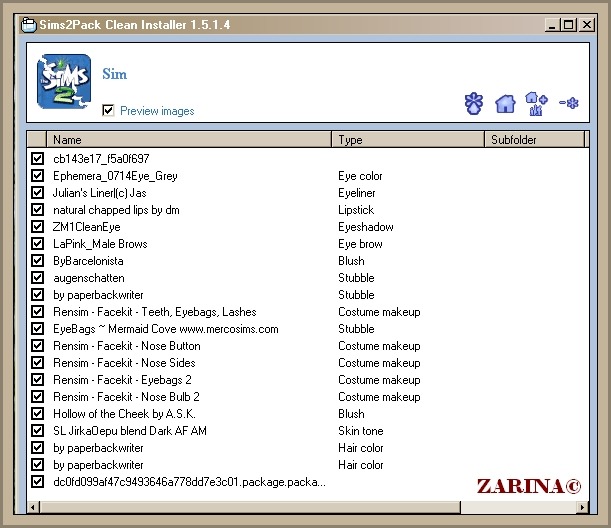Click the Sim heading text
Image resolution: width=611 pixels, height=528 pixels.
[x=115, y=74]
